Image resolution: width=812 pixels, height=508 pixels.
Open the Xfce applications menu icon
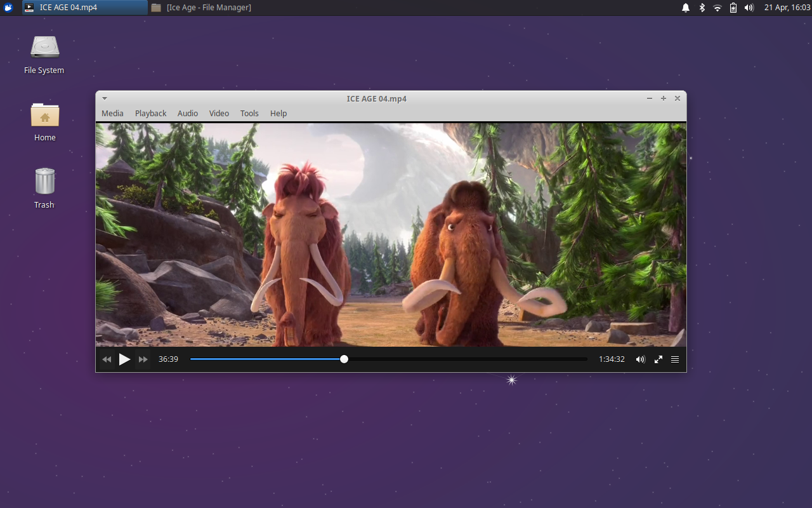pos(9,8)
